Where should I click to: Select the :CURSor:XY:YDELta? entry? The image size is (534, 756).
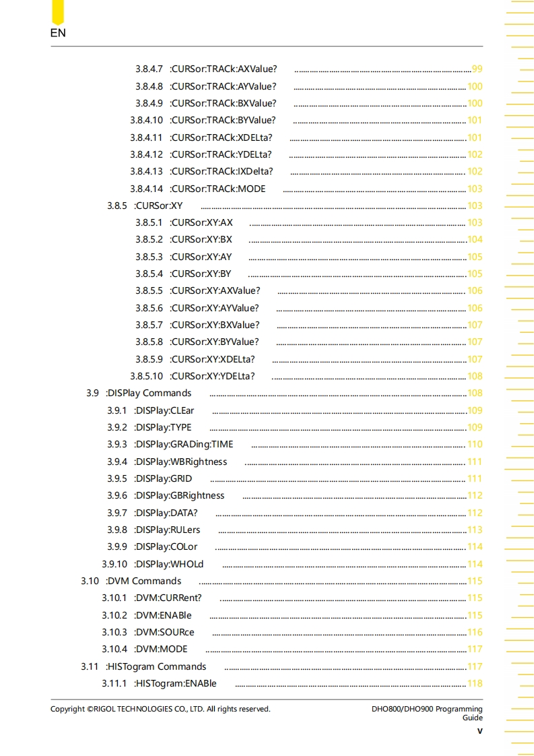coord(212,376)
